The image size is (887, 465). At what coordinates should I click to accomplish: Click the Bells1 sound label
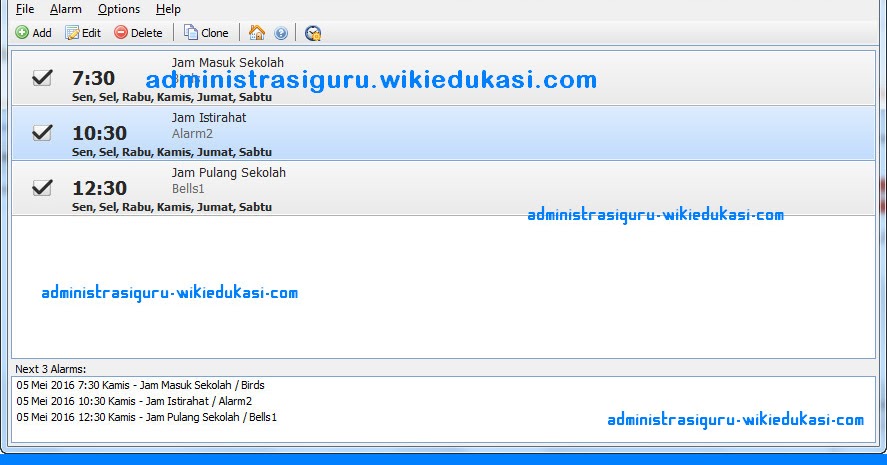[x=188, y=188]
